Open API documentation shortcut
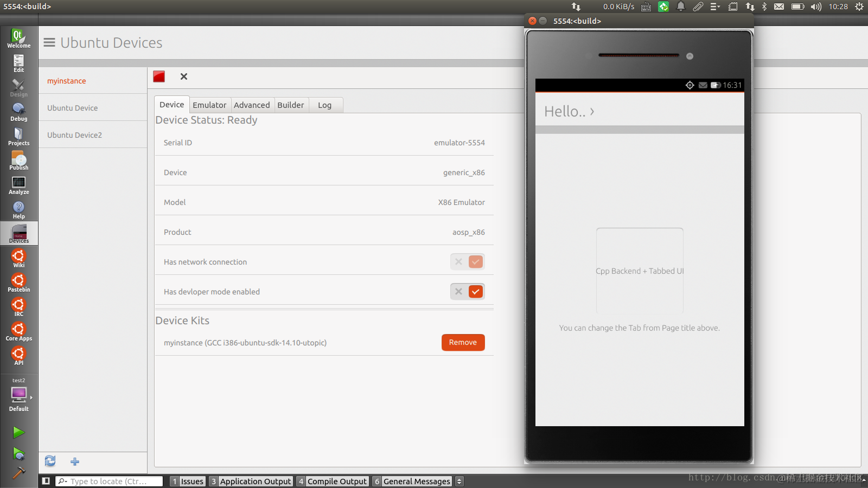 pos(18,356)
